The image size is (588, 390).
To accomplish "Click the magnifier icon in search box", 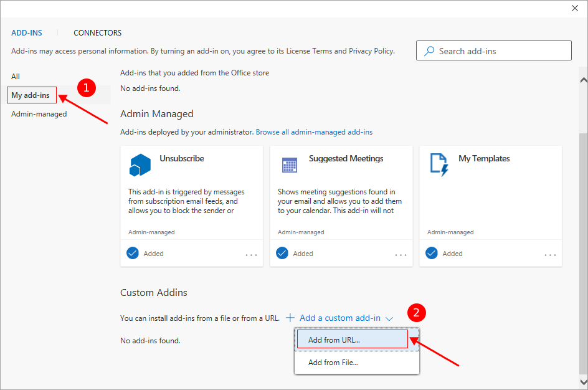I will pyautogui.click(x=429, y=51).
